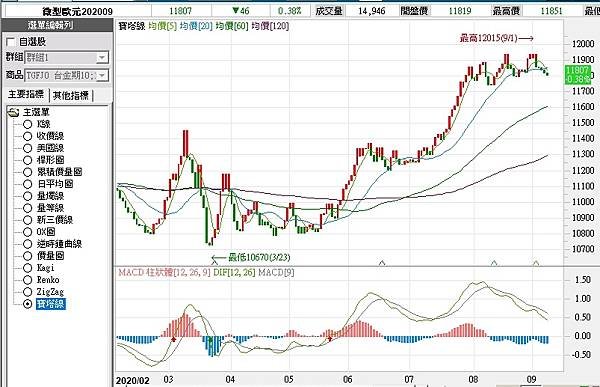Click the down-arrow change value 46
600x387 pixels.
pos(241,11)
